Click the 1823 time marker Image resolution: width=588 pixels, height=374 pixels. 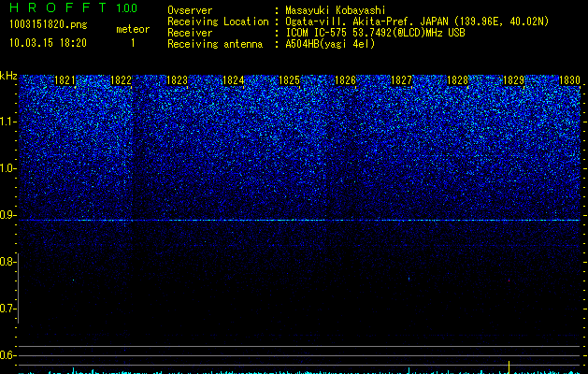[177, 79]
